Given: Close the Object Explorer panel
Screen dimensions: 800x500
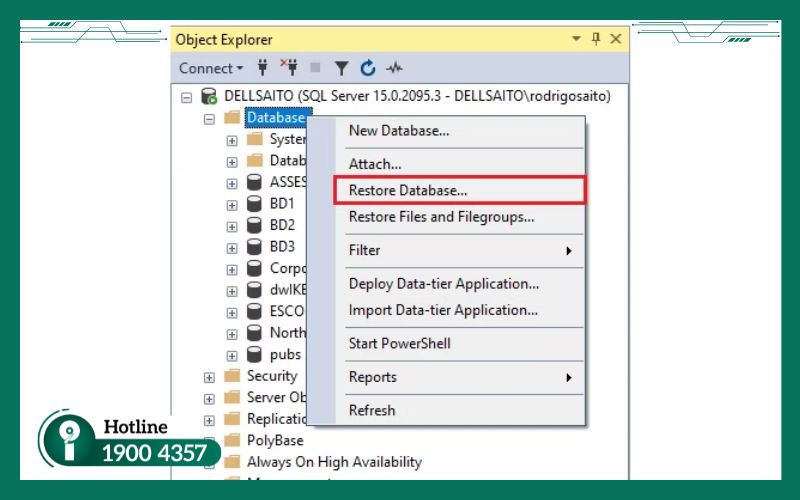Looking at the screenshot, I should 616,39.
